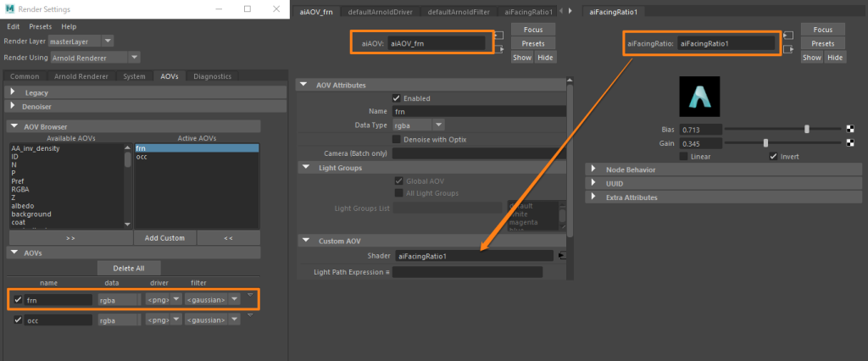
Task: Collapse the Light Groups section
Action: (x=431, y=168)
